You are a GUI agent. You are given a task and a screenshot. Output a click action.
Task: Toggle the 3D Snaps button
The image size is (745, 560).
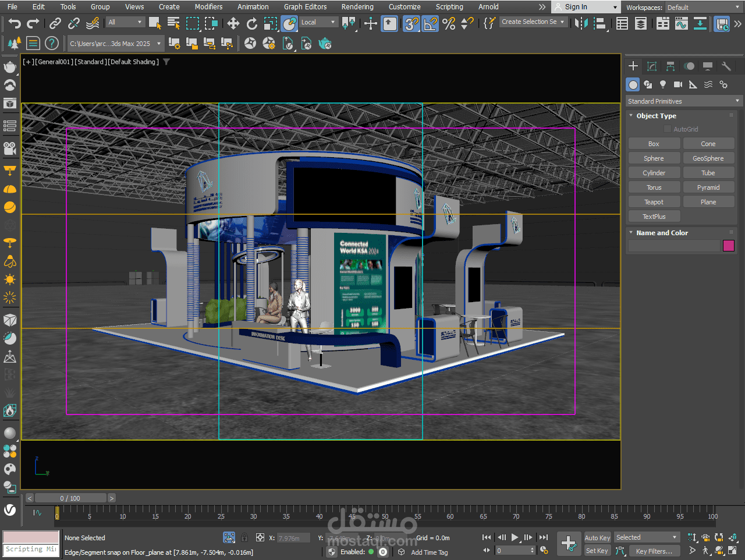click(x=411, y=23)
